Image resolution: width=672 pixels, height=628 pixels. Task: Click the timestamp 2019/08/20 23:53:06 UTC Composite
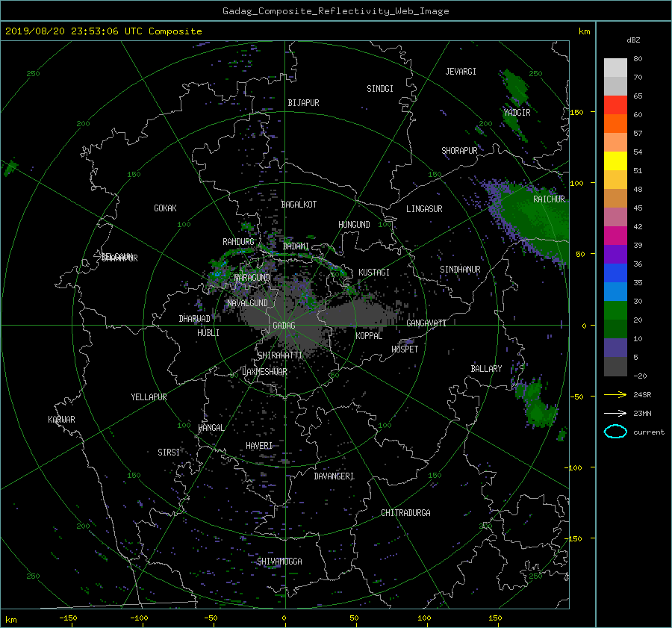tap(103, 31)
